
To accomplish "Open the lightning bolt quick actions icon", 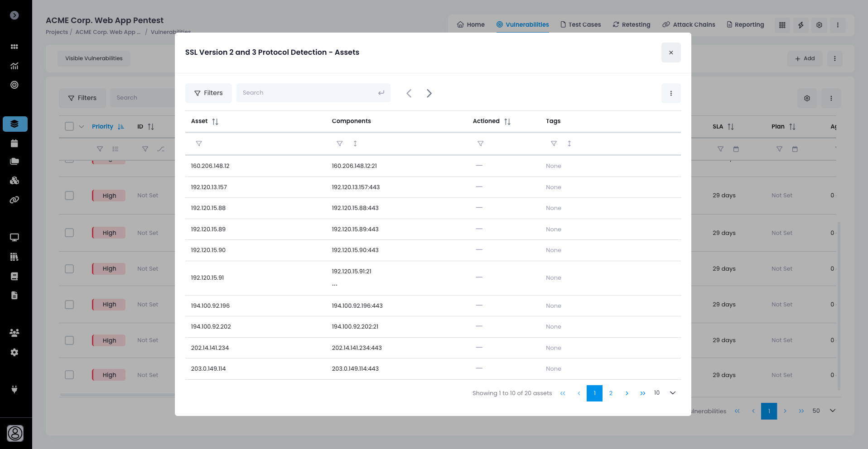I will point(800,25).
